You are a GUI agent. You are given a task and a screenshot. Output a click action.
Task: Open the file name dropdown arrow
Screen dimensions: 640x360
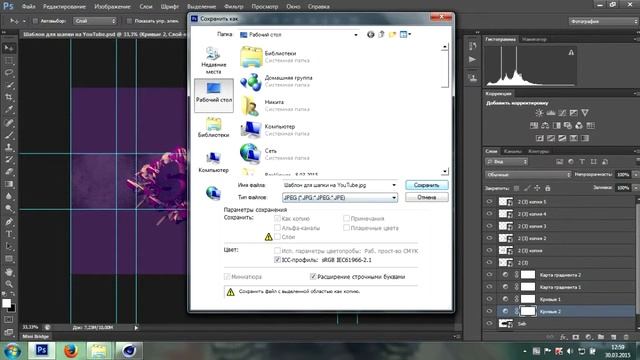coord(394,185)
